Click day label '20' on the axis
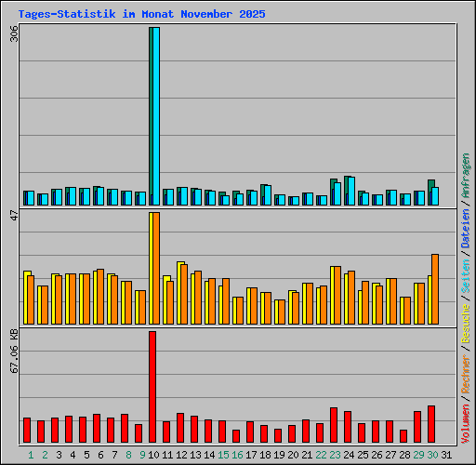 click(x=293, y=455)
